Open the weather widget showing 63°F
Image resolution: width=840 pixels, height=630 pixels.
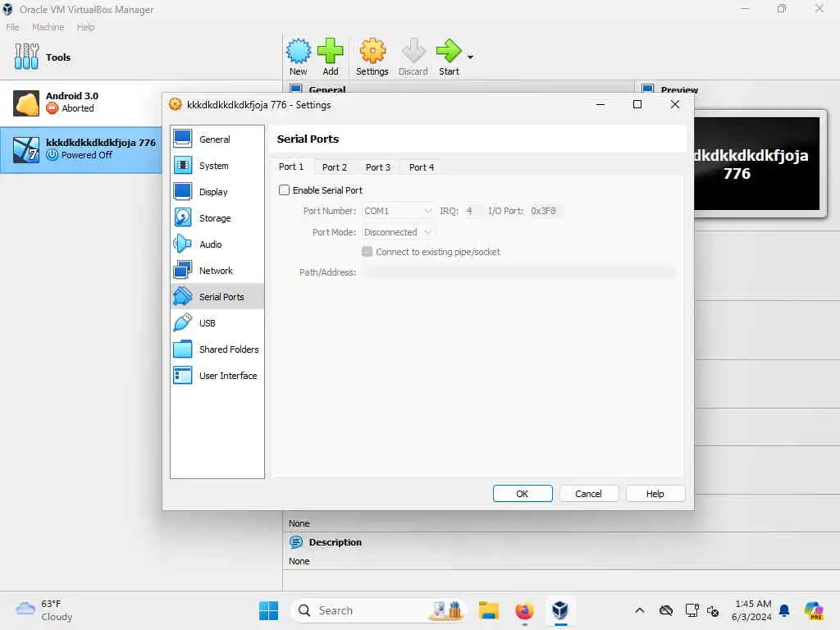point(44,610)
